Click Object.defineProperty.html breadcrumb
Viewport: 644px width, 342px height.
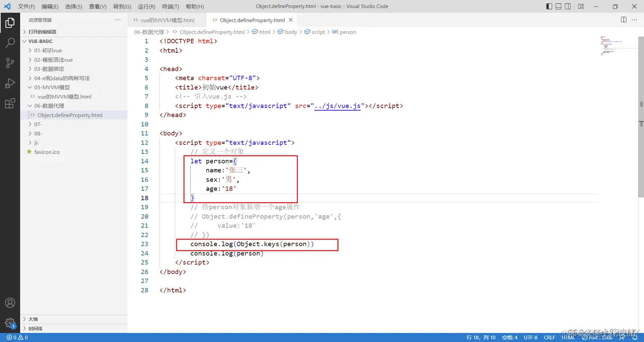(208, 32)
